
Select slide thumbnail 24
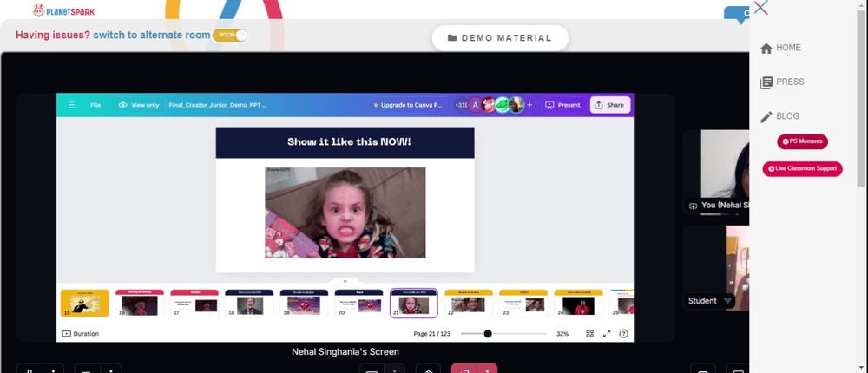tap(578, 304)
